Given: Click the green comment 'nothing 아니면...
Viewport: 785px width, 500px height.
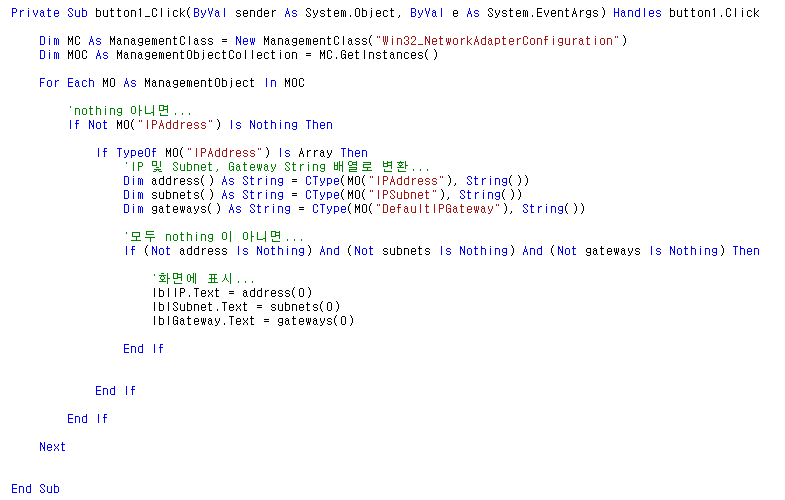Looking at the screenshot, I should (130, 111).
